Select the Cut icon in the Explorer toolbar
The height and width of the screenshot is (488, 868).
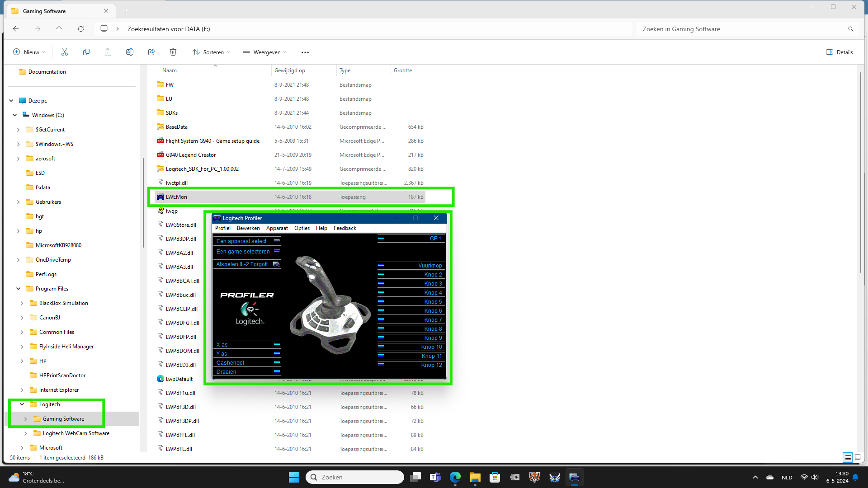tap(64, 52)
